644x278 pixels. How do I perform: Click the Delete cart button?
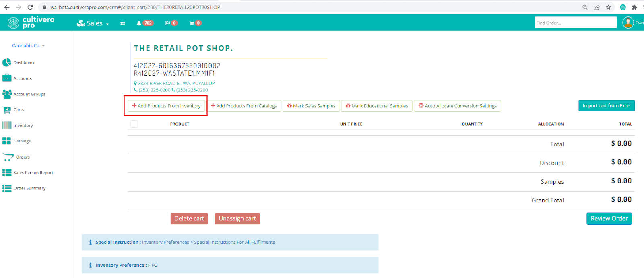[189, 218]
